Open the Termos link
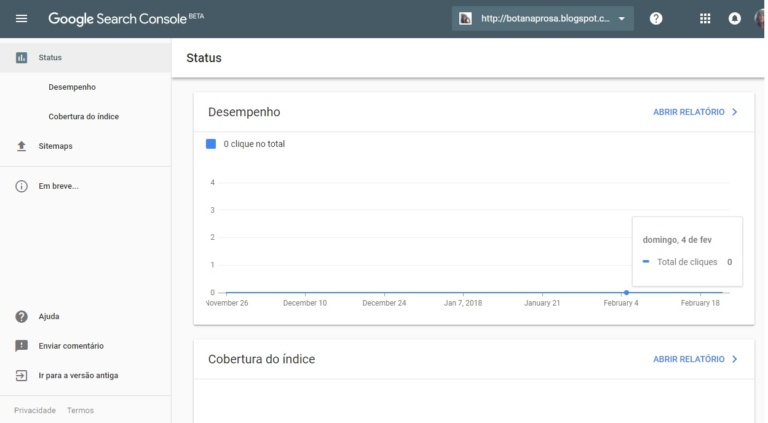Screen dimensions: 768x423 [x=80, y=410]
